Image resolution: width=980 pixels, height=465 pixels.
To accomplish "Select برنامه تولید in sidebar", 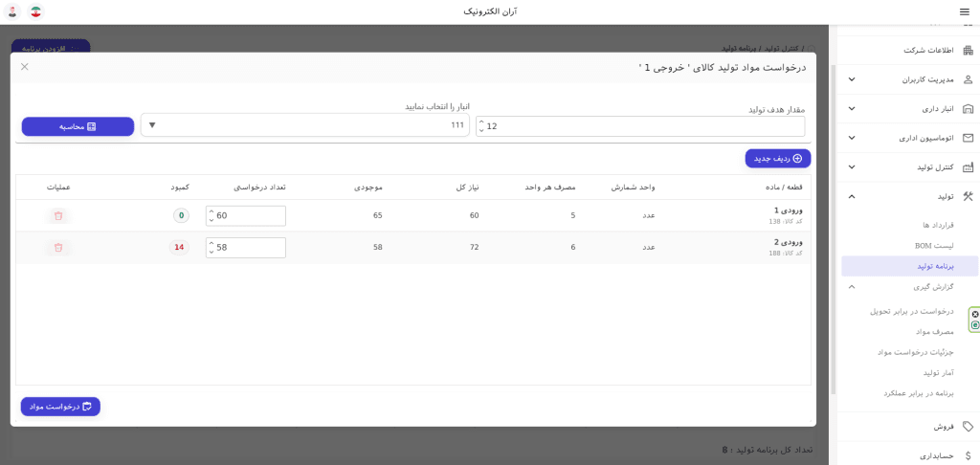I will click(910, 266).
